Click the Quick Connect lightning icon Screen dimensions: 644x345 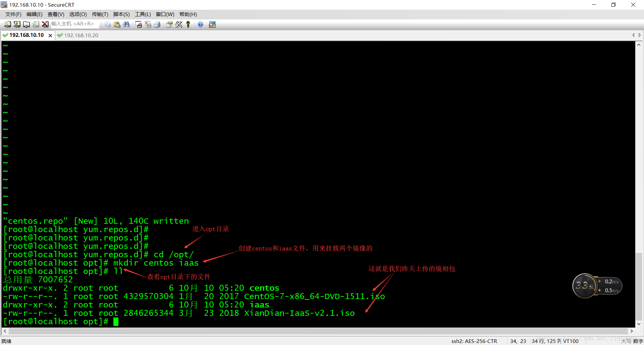point(17,24)
